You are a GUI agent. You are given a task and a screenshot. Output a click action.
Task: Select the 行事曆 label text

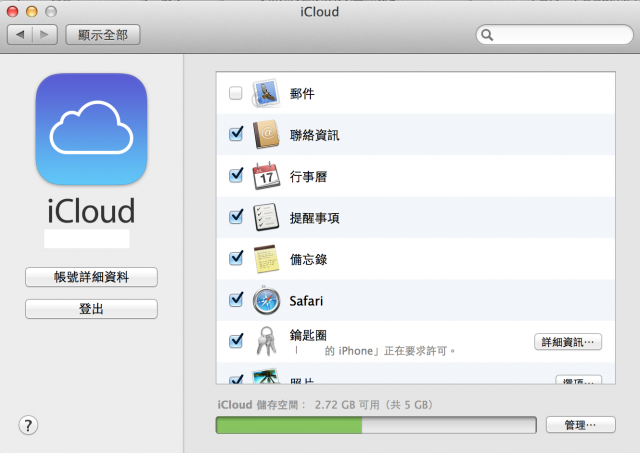[x=308, y=177]
